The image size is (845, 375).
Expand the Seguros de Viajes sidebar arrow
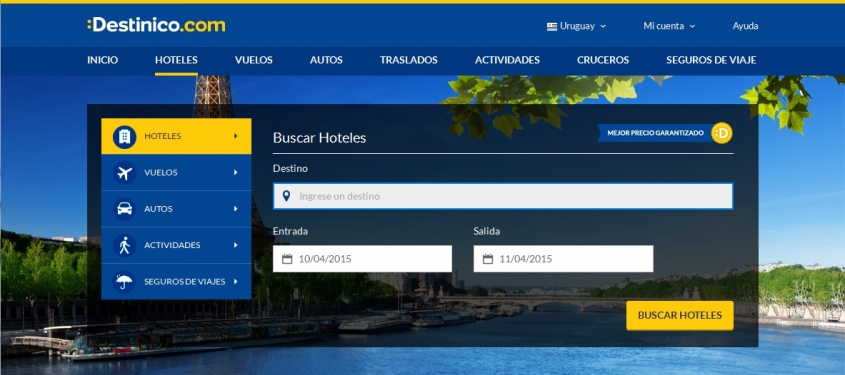[x=236, y=281]
